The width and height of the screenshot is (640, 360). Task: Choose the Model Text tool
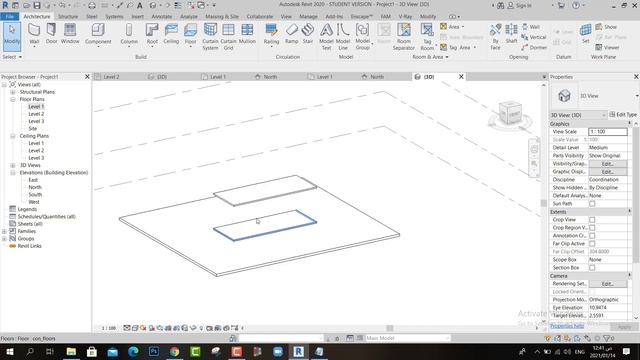pyautogui.click(x=326, y=37)
